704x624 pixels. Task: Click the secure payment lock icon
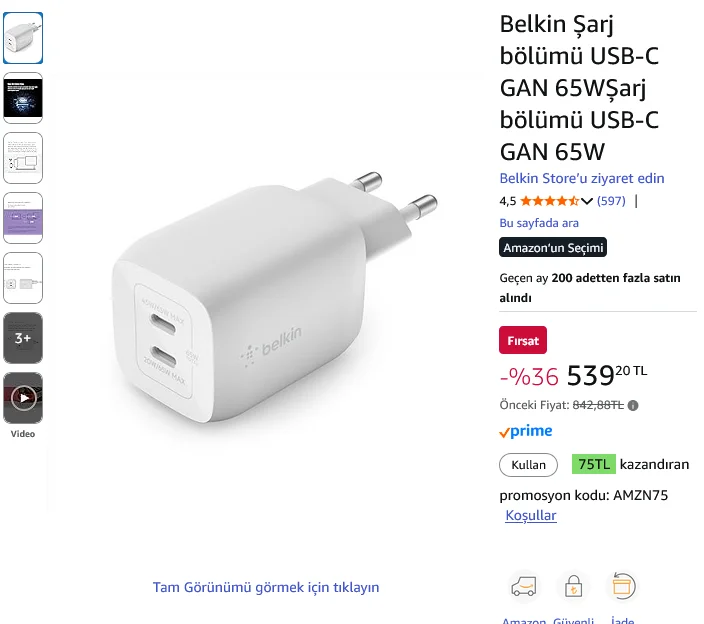[573, 586]
